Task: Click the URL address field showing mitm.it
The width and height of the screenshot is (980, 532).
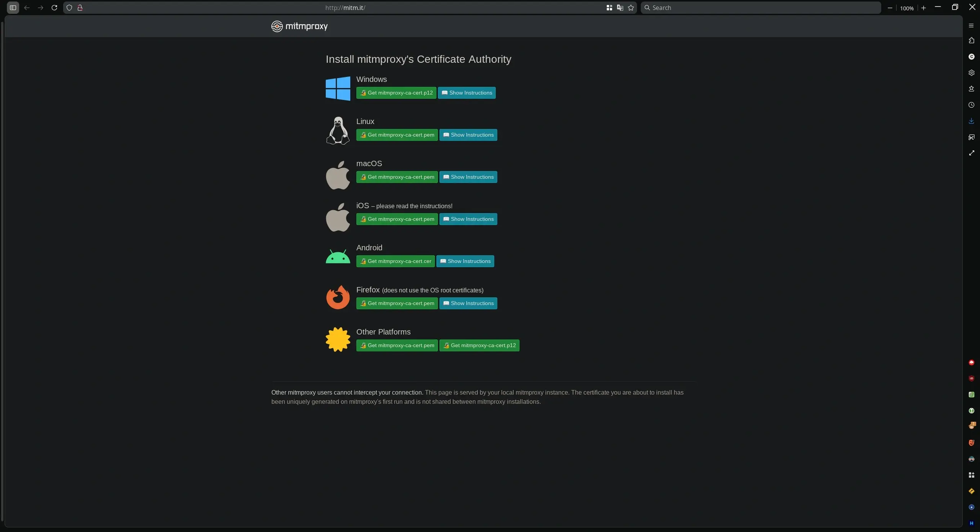Action: tap(345, 8)
